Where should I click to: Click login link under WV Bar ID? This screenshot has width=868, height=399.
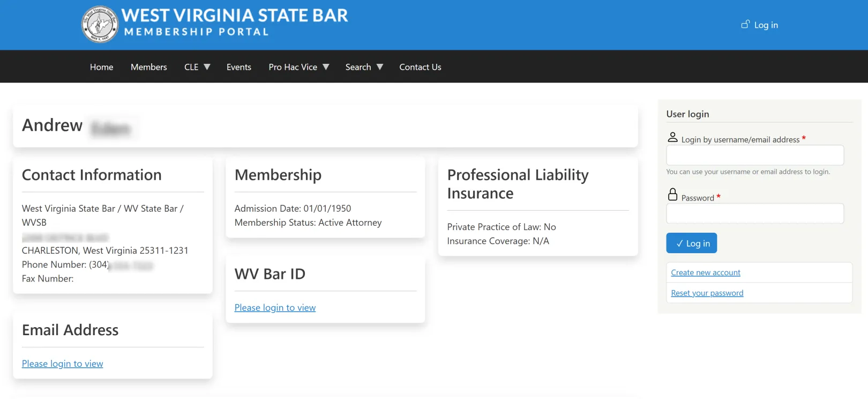(275, 308)
